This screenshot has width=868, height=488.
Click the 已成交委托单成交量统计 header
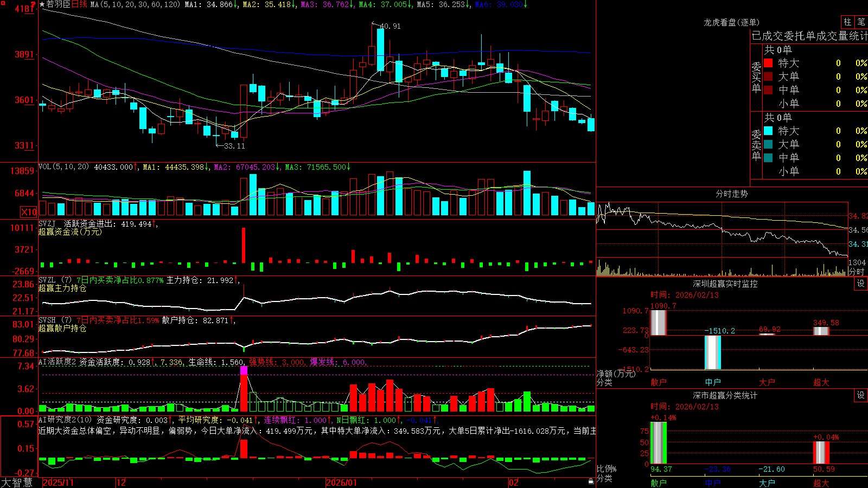point(809,36)
